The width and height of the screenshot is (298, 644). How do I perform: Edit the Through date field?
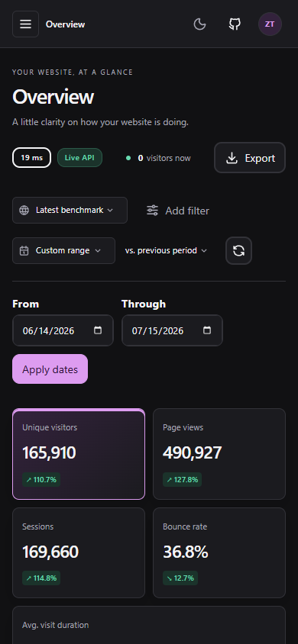tap(172, 330)
